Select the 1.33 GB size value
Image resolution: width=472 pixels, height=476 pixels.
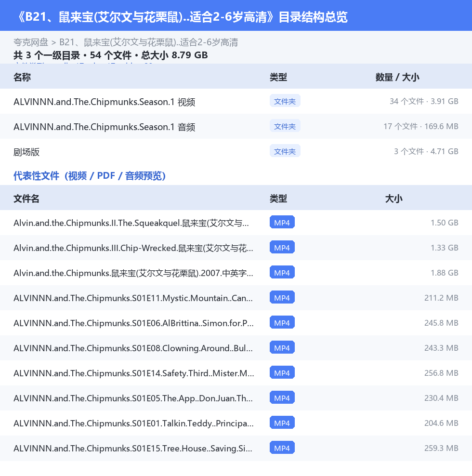coord(445,248)
